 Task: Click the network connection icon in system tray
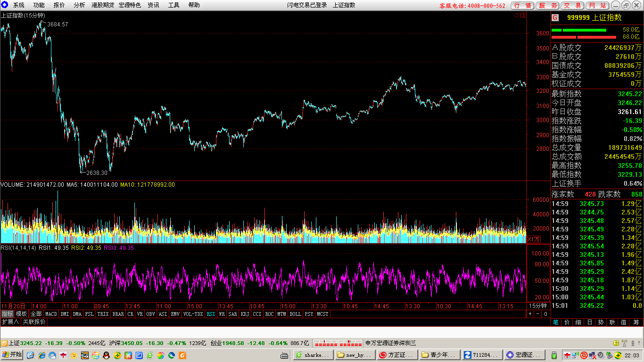tap(593, 355)
